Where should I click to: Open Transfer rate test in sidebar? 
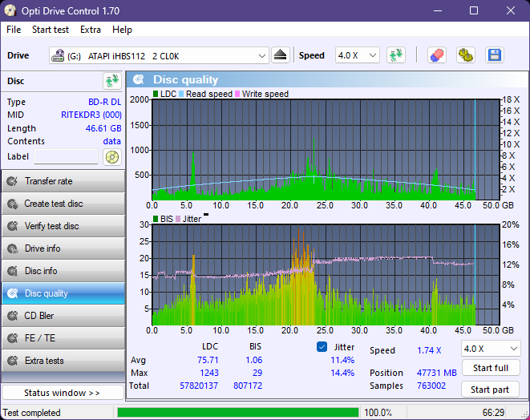[x=63, y=181]
